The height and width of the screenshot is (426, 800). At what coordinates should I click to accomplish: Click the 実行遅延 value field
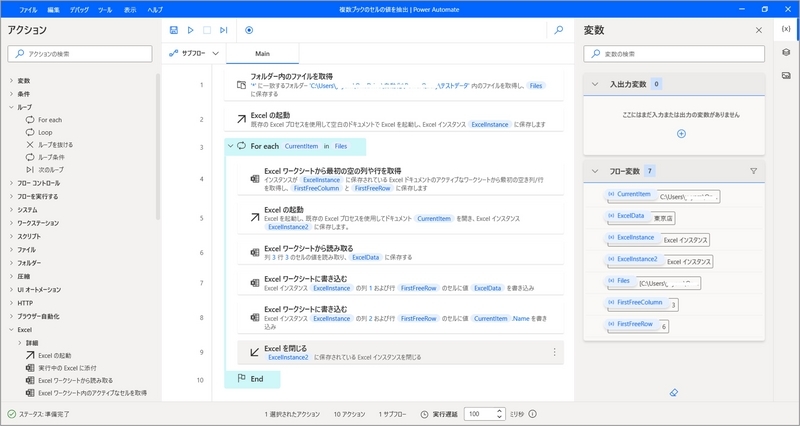(x=480, y=414)
